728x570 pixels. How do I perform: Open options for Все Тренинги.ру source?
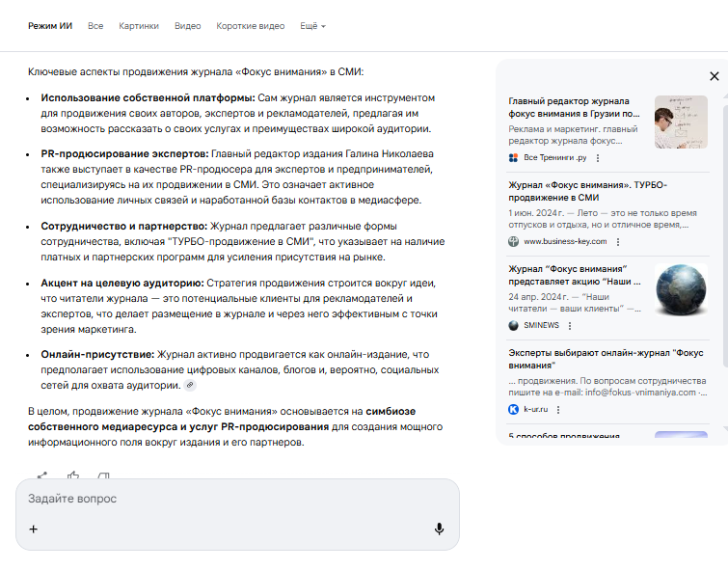[598, 157]
